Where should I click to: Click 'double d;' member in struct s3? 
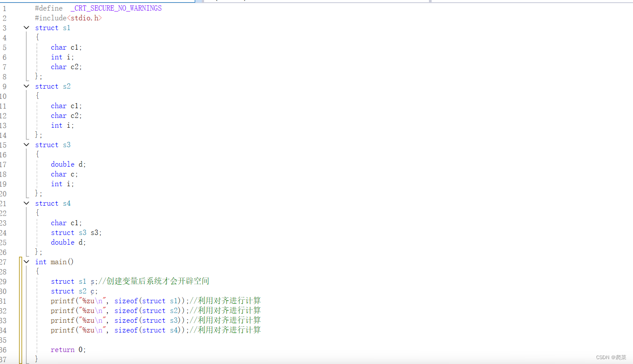(68, 164)
